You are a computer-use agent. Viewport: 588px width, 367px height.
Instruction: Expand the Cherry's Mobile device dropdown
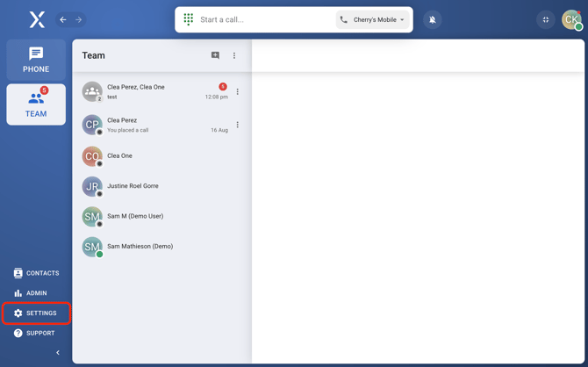(x=373, y=19)
